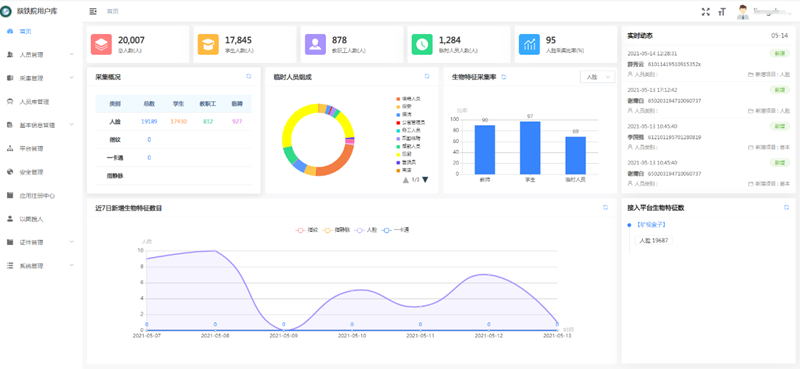Screen dimensions: 800x369
Task: Refresh the 生物特征采集率 bar chart
Action: pyautogui.click(x=504, y=77)
